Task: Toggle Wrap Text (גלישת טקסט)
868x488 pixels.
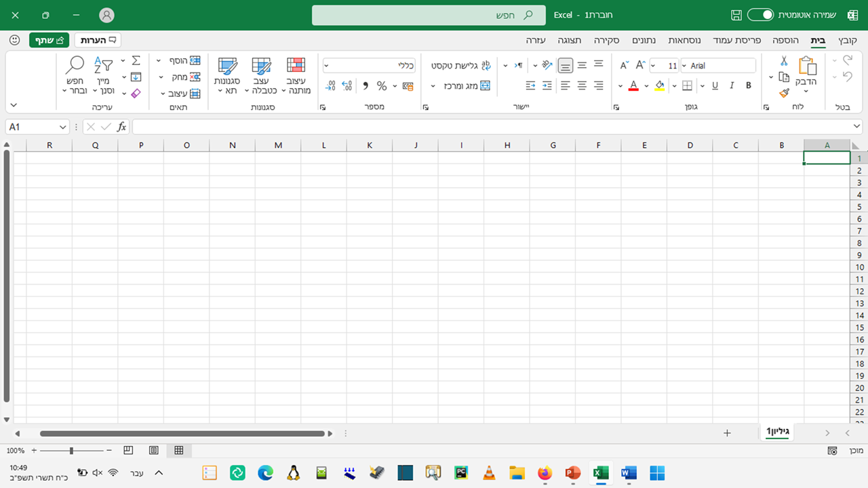Action: [461, 66]
